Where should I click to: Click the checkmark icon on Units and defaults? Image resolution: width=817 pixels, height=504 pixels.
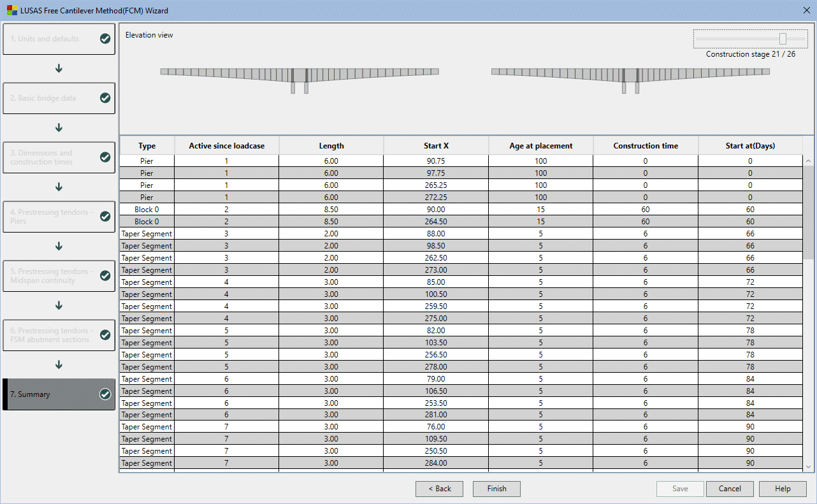(105, 39)
